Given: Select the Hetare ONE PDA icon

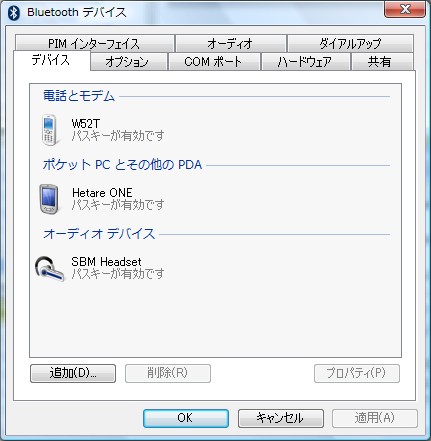Looking at the screenshot, I should (x=49, y=199).
